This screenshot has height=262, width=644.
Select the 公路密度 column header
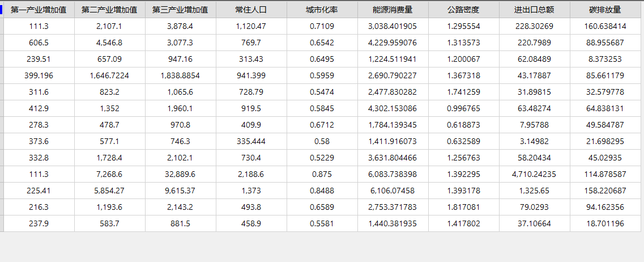coord(464,10)
